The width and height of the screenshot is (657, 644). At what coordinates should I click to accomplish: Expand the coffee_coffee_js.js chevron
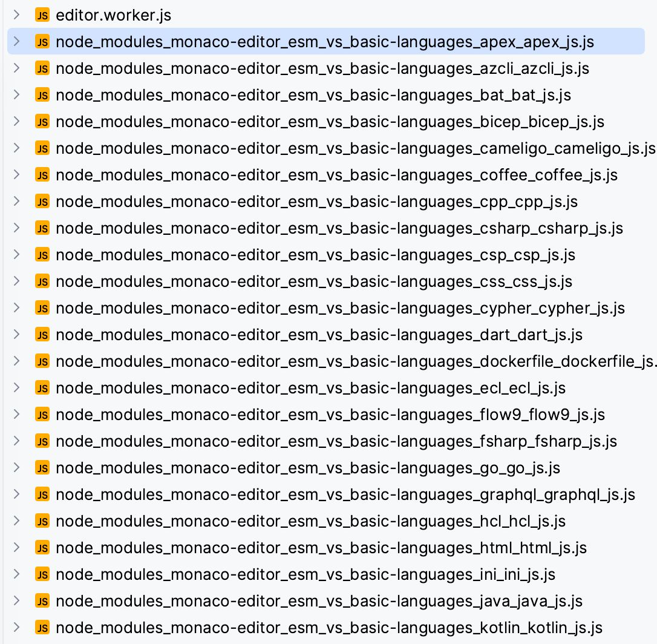(17, 175)
